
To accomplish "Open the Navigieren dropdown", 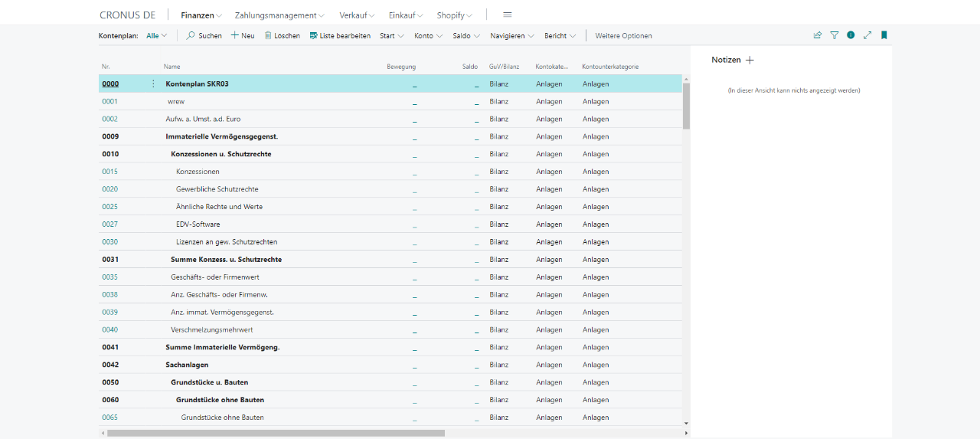I will pos(511,36).
